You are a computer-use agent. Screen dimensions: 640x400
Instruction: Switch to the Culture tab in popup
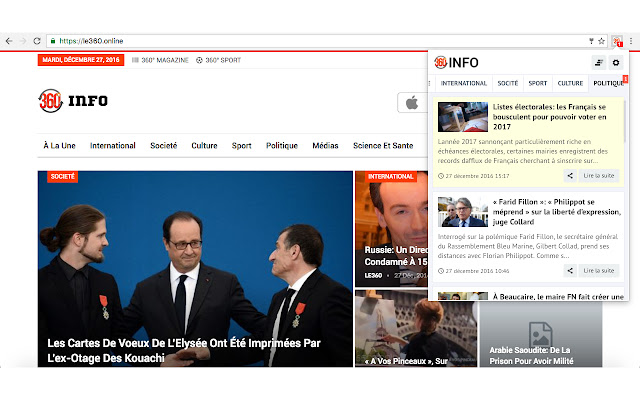[570, 83]
